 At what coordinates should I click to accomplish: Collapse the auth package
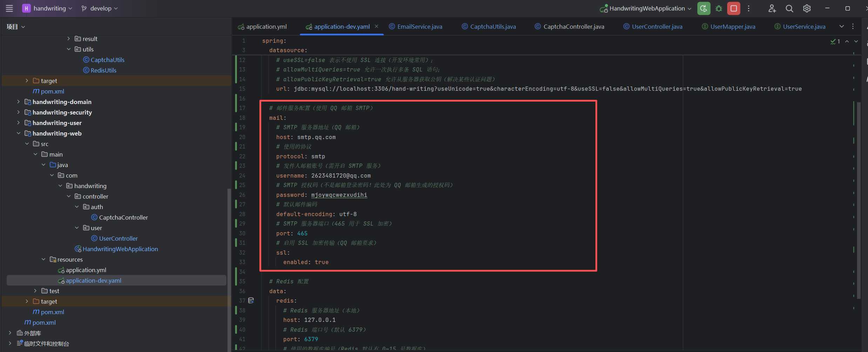(x=77, y=207)
